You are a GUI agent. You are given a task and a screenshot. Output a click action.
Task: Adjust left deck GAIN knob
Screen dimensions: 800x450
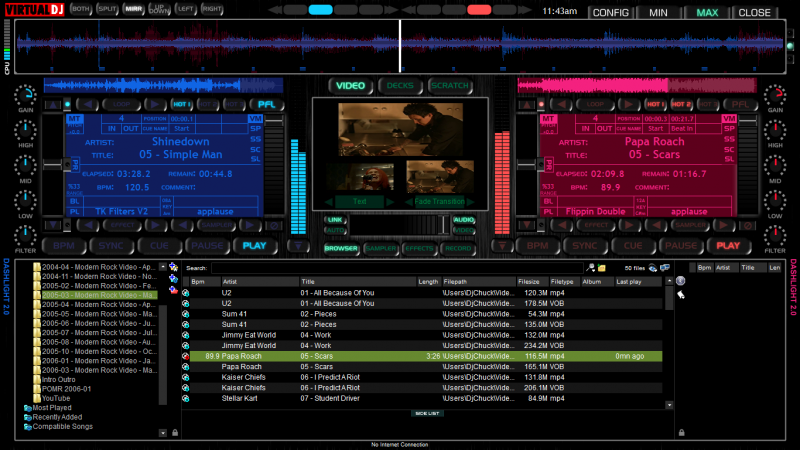pos(25,95)
